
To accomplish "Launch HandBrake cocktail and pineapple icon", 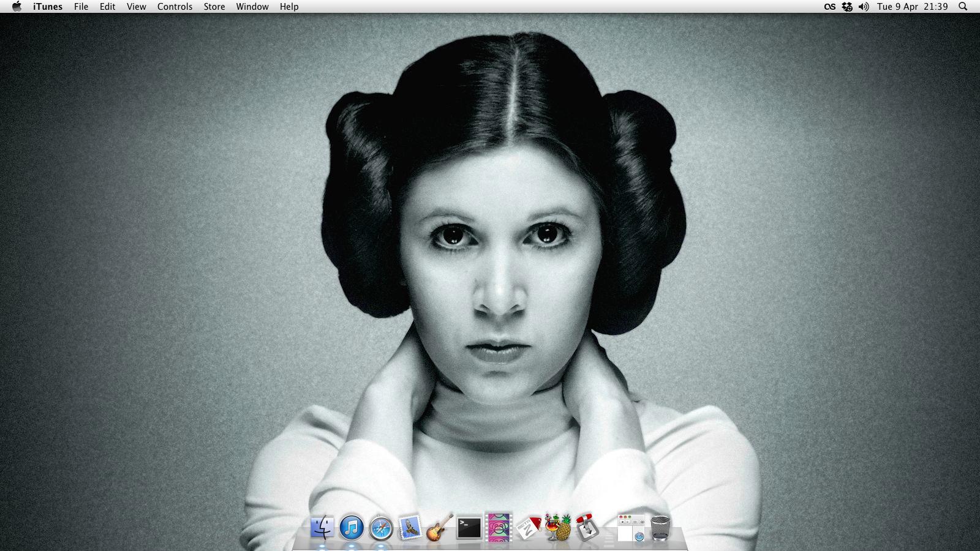I will click(557, 527).
